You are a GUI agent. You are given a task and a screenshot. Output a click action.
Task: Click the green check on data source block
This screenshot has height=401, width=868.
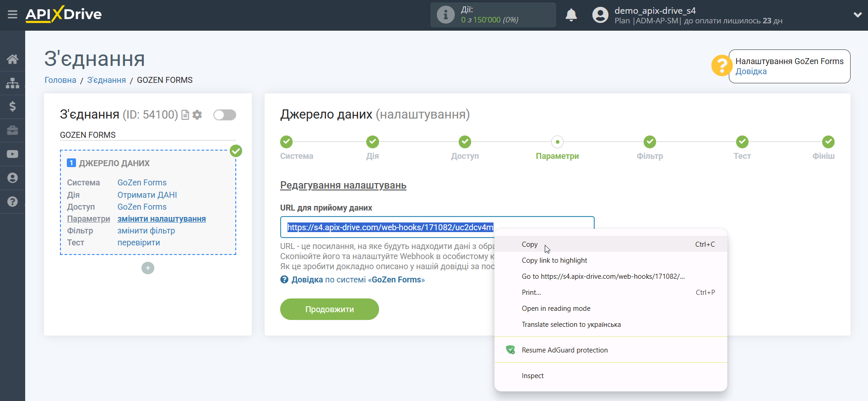coord(236,151)
